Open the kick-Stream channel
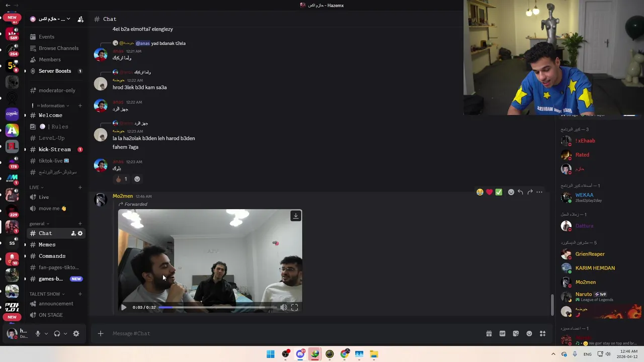 coord(56,149)
